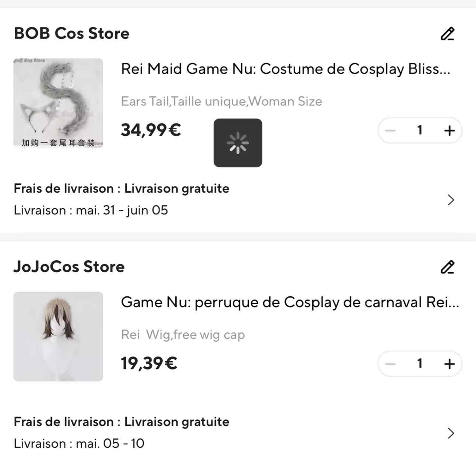Open the BOB Cos Store page
476x463 pixels.
point(72,34)
